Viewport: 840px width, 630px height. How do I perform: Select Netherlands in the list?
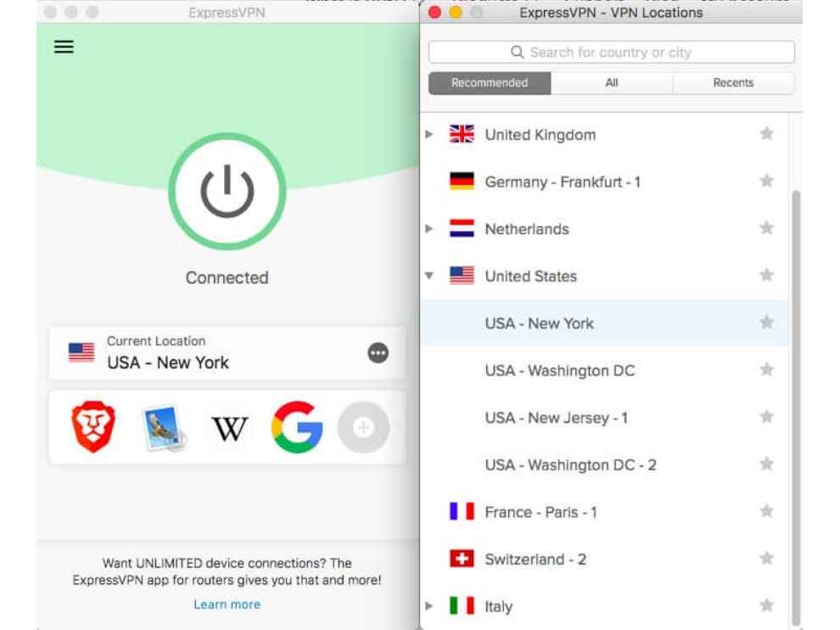tap(527, 229)
